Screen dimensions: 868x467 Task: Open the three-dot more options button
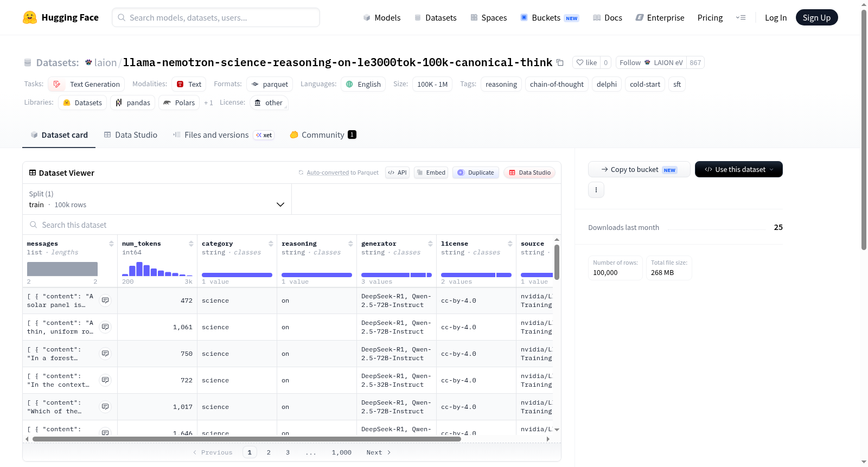coord(596,190)
